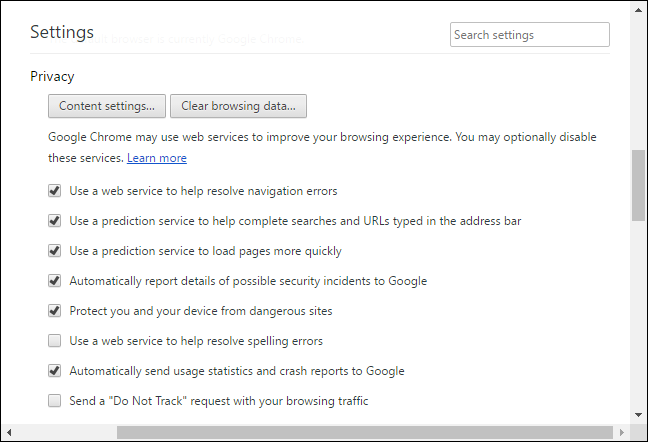This screenshot has height=442, width=648.
Task: Focus the Search settings field
Action: 529,35
